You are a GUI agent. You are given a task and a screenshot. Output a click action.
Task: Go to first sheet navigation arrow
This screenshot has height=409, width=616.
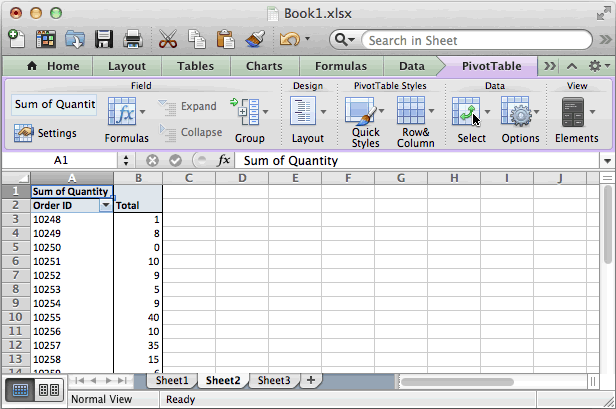pos(79,380)
